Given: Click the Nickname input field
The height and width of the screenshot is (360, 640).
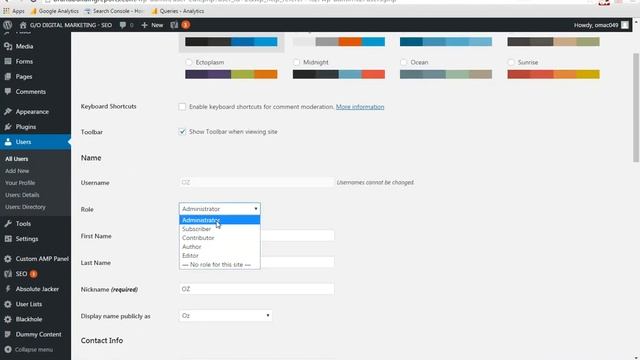Looking at the screenshot, I should coord(256,289).
